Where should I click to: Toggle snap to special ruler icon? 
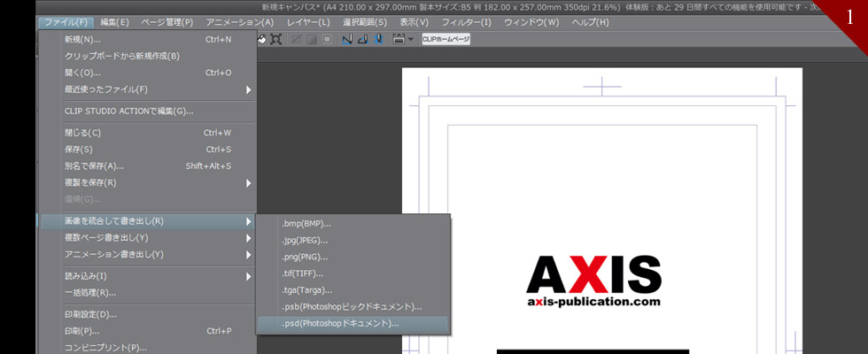pyautogui.click(x=362, y=39)
